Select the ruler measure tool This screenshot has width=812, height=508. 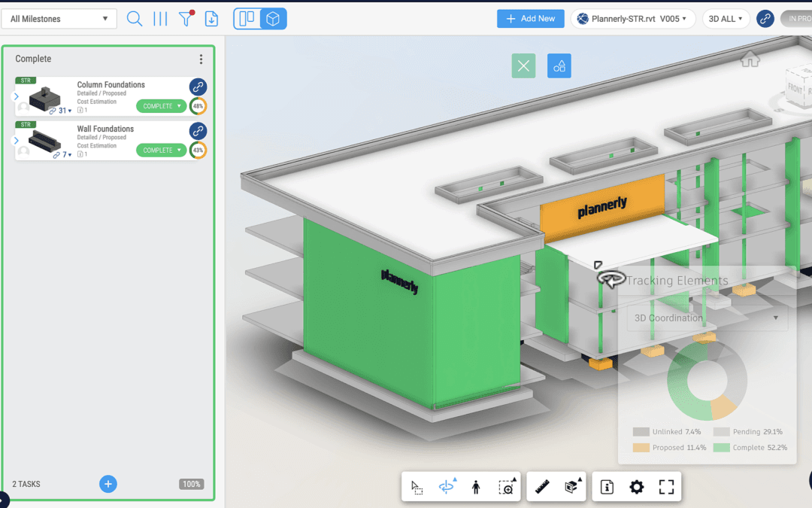point(542,487)
